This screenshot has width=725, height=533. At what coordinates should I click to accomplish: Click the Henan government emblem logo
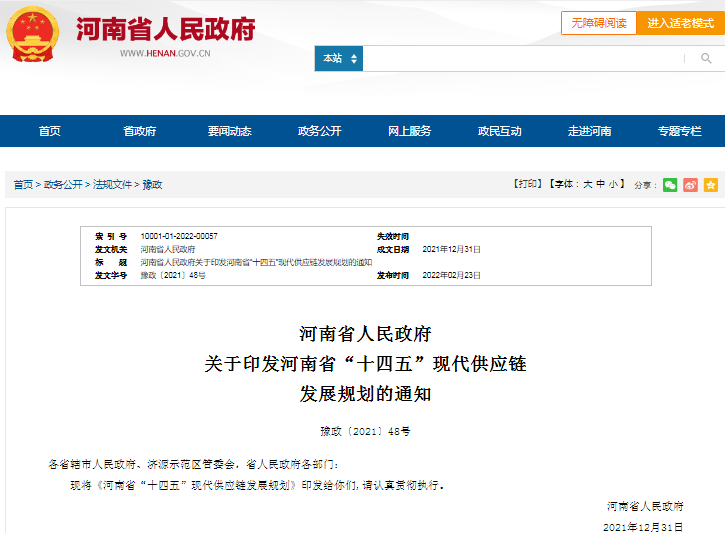[x=35, y=34]
